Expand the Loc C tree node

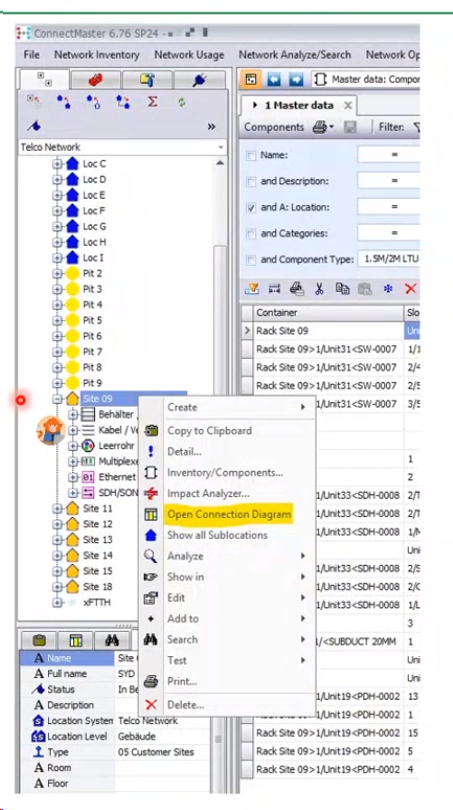[x=57, y=164]
